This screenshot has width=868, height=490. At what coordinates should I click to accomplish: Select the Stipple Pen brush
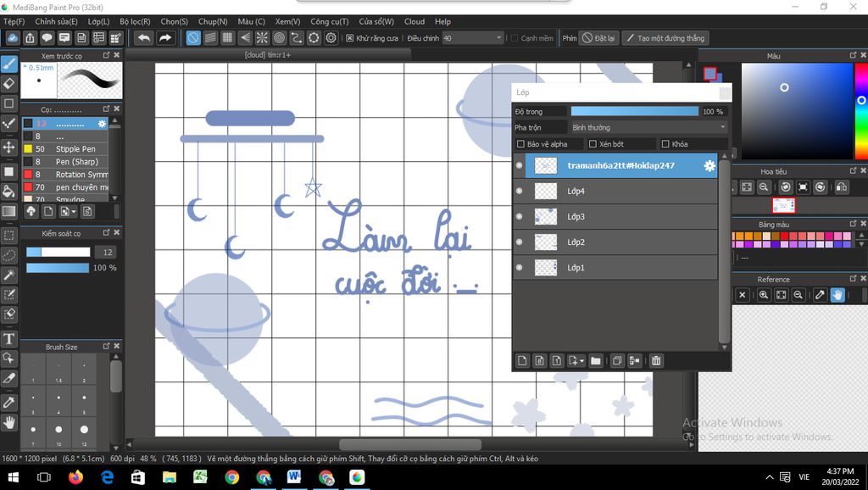click(x=65, y=149)
